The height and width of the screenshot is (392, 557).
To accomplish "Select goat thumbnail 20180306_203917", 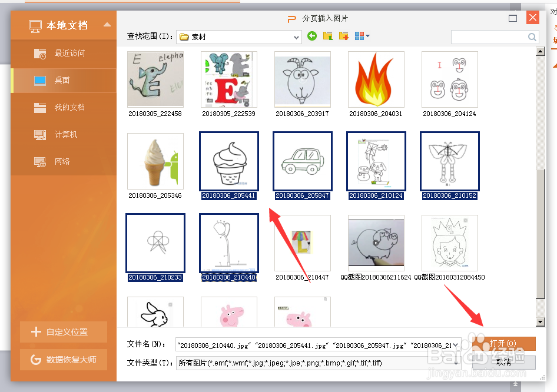I will (x=302, y=79).
